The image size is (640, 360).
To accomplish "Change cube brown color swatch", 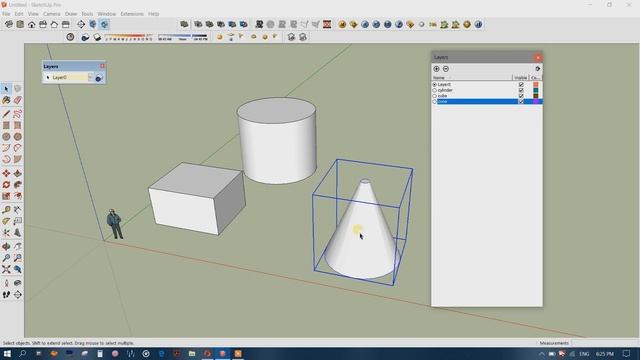I will click(536, 96).
